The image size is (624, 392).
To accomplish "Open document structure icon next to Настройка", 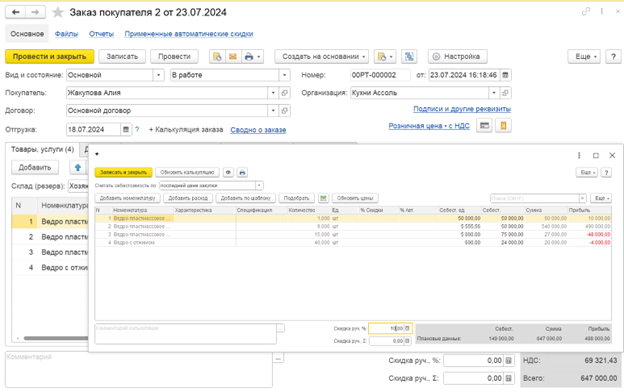I will (x=409, y=57).
